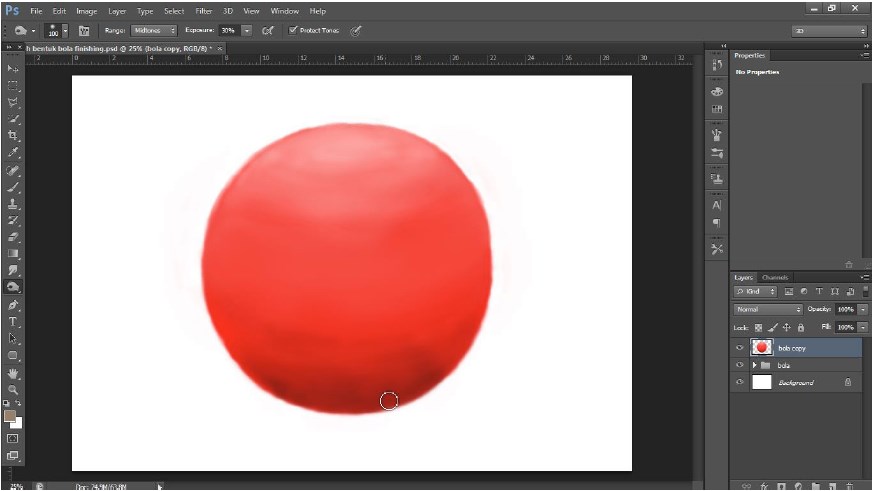The width and height of the screenshot is (873, 491).
Task: Hide the Background layer
Action: (x=740, y=382)
